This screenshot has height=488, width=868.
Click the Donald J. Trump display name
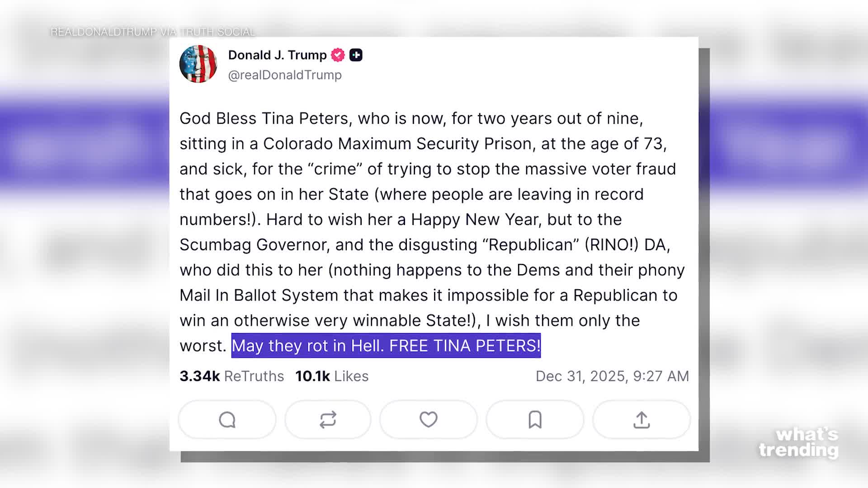(277, 55)
